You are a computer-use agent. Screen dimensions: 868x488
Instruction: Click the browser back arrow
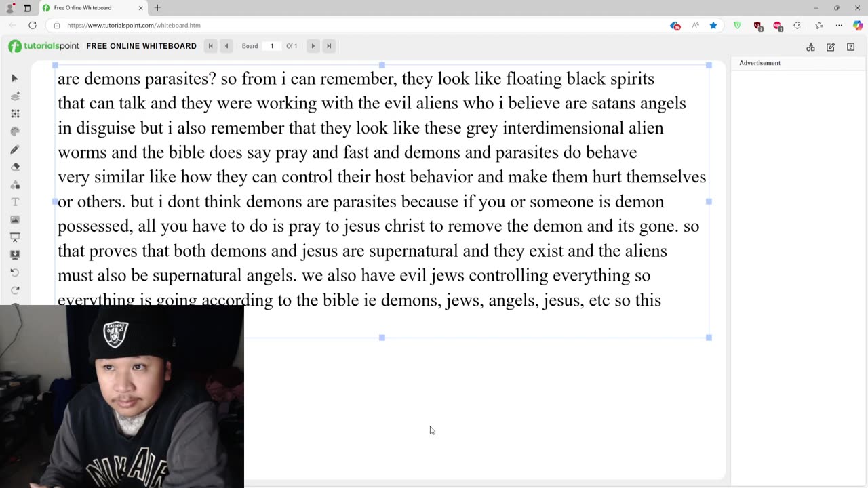(x=12, y=25)
